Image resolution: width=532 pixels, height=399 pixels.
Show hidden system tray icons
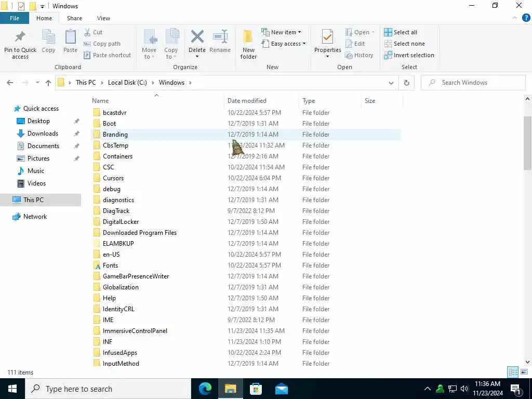pyautogui.click(x=428, y=389)
